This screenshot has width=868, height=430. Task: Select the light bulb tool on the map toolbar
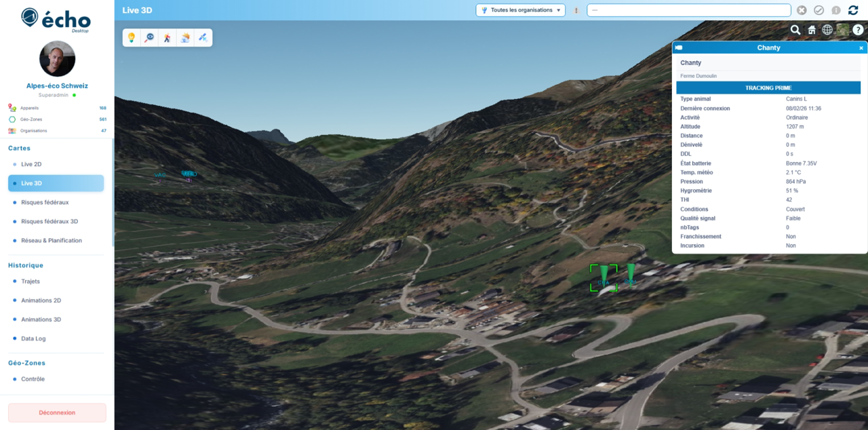tap(132, 37)
